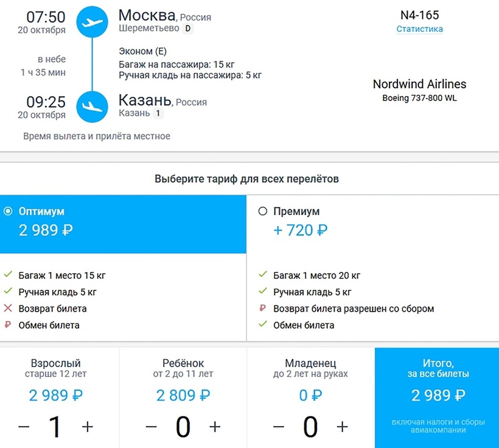Image resolution: width=499 pixels, height=448 pixels.
Task: Click the departure airplane icon for Москва
Action: [x=92, y=23]
